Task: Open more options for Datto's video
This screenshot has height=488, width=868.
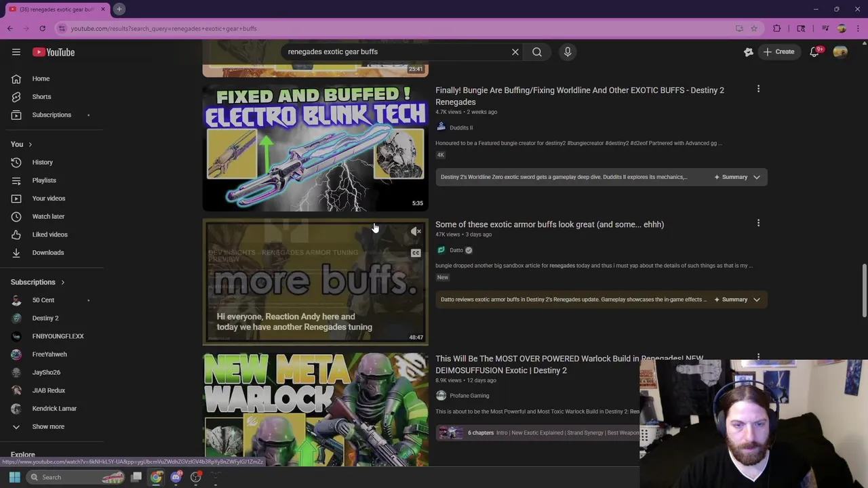Action: click(758, 223)
